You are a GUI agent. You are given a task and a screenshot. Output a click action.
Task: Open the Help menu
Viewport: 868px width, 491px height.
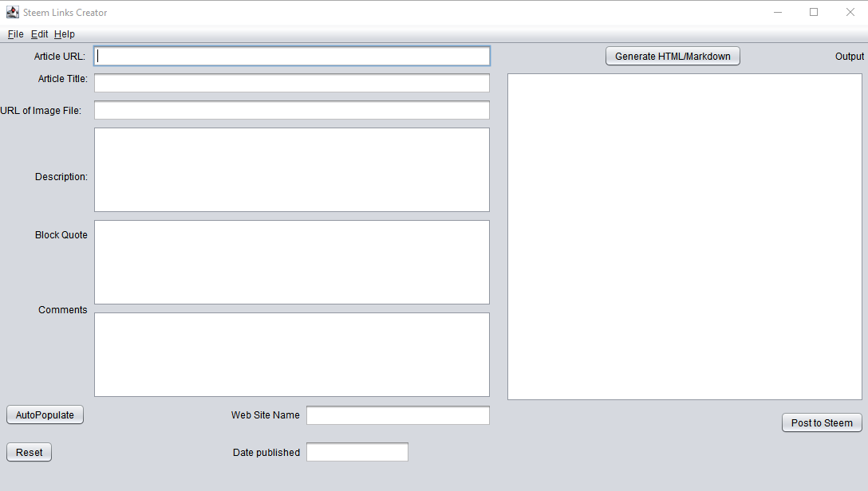point(64,34)
